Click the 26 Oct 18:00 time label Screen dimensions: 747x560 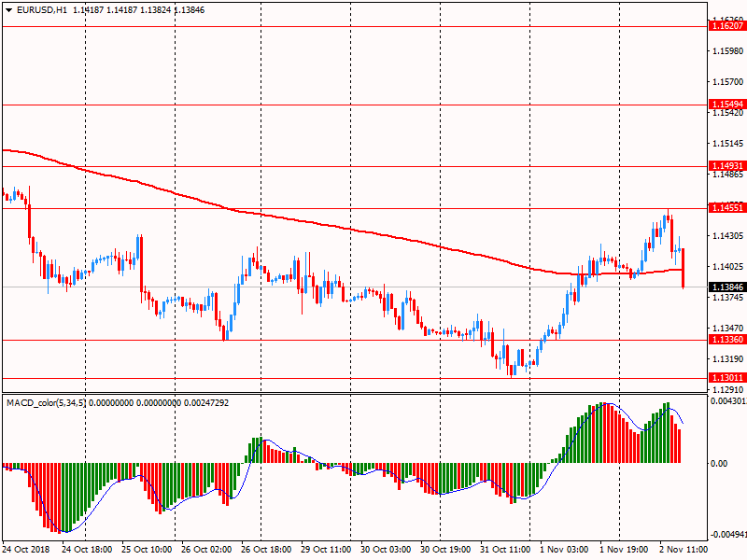click(x=266, y=549)
